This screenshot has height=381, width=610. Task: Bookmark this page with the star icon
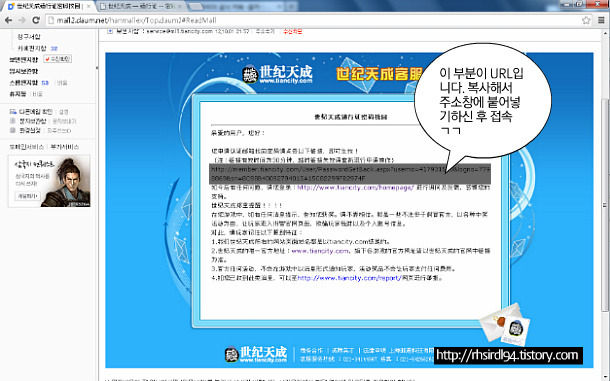(586, 20)
